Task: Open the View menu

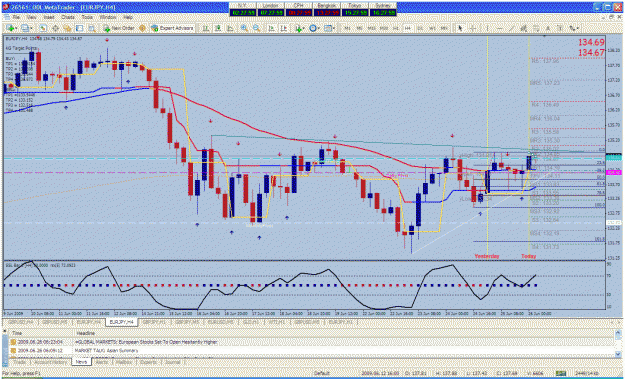Action: tap(32, 18)
